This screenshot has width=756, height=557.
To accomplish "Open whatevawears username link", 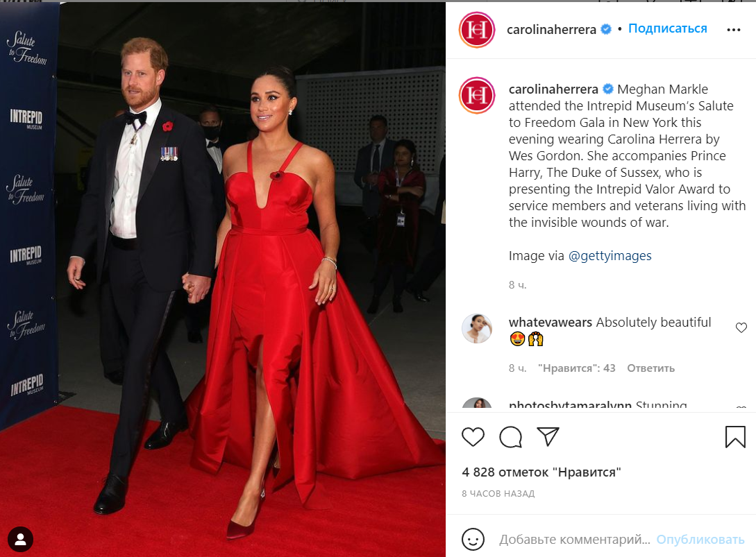I will 550,323.
